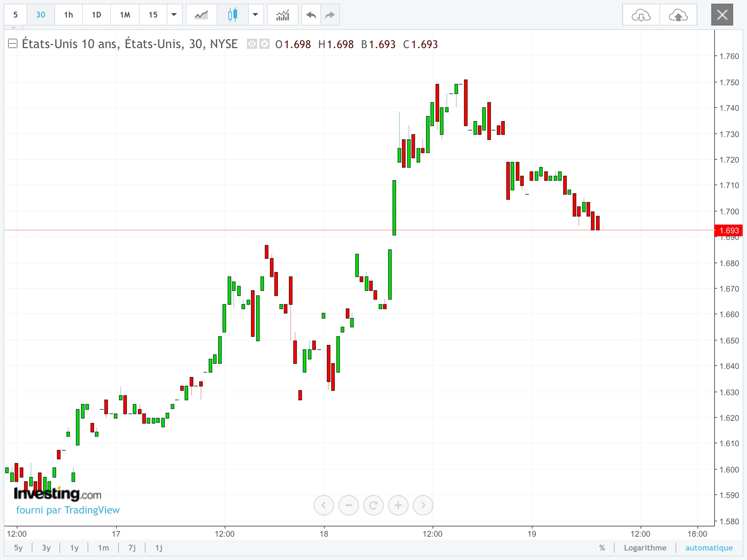This screenshot has height=560, width=747.
Task: Click the zoom out minus button
Action: (x=348, y=505)
